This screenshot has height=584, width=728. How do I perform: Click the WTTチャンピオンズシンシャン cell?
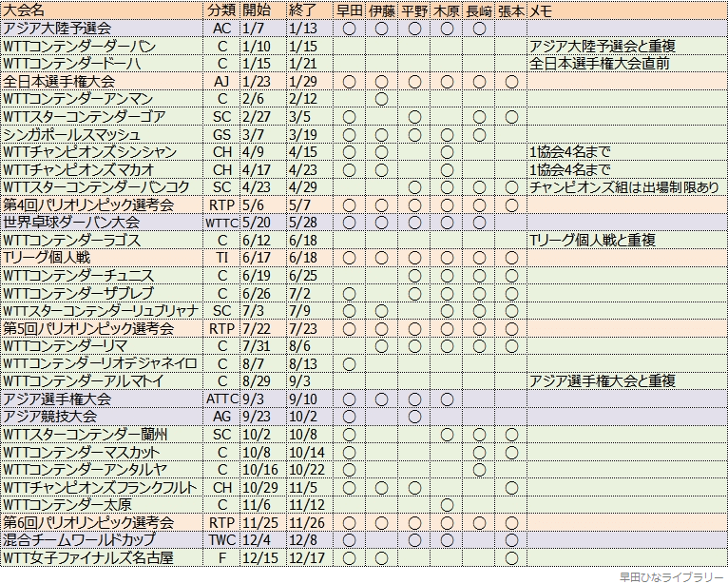tap(102, 152)
